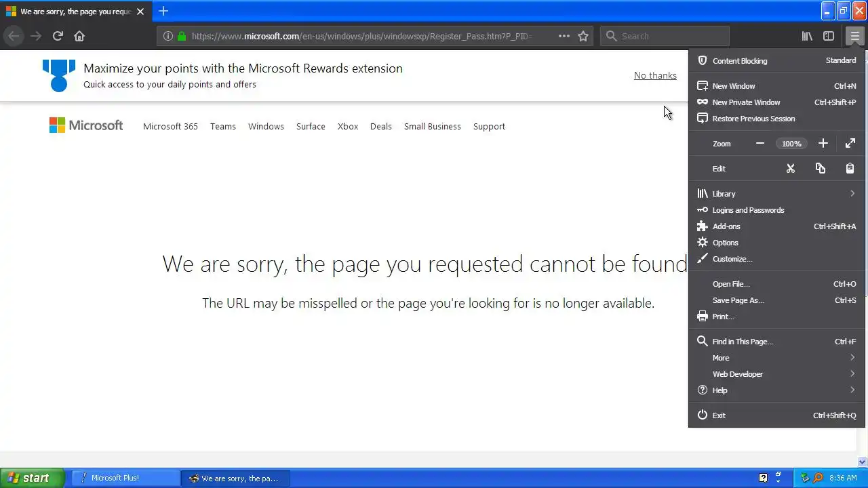868x488 pixels.
Task: Select Save Page As...
Action: coord(776,300)
